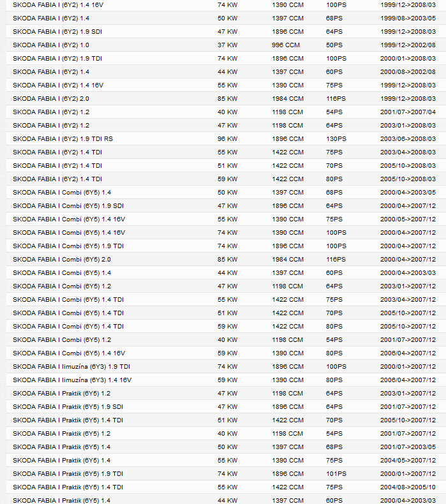Click 'SKODA FABIA I Praktik (6Y5) 1.9 SDI'

point(68,406)
